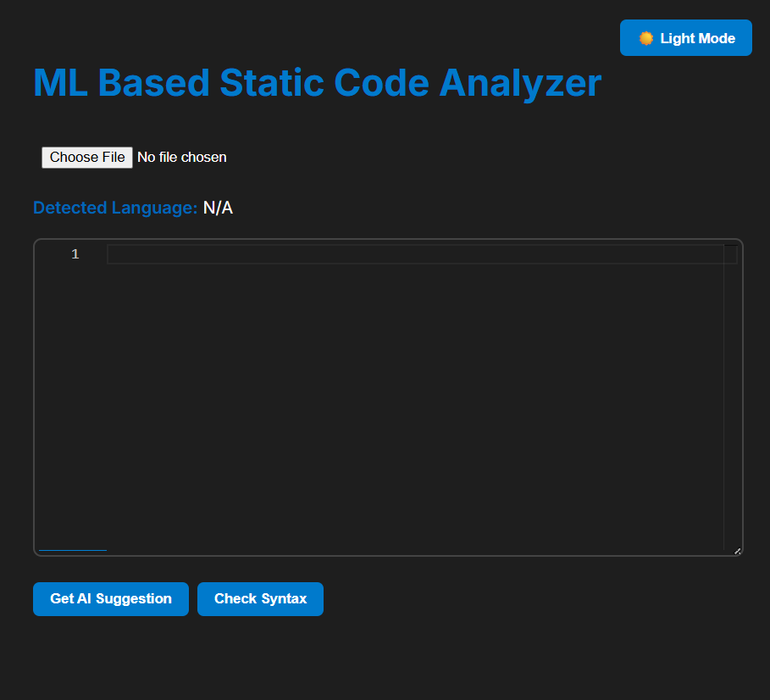Click the "ML Based Static Code Analyzer" heading
This screenshot has height=700, width=770.
[317, 83]
